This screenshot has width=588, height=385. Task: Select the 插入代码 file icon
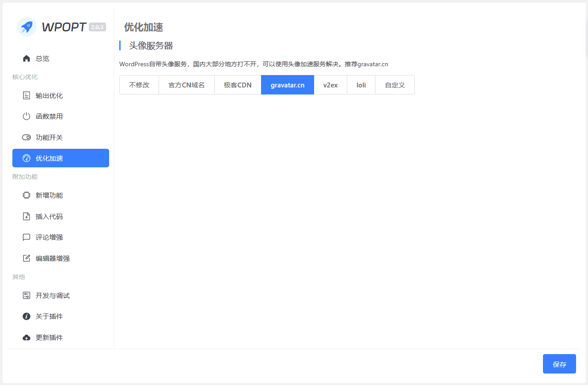coord(27,216)
